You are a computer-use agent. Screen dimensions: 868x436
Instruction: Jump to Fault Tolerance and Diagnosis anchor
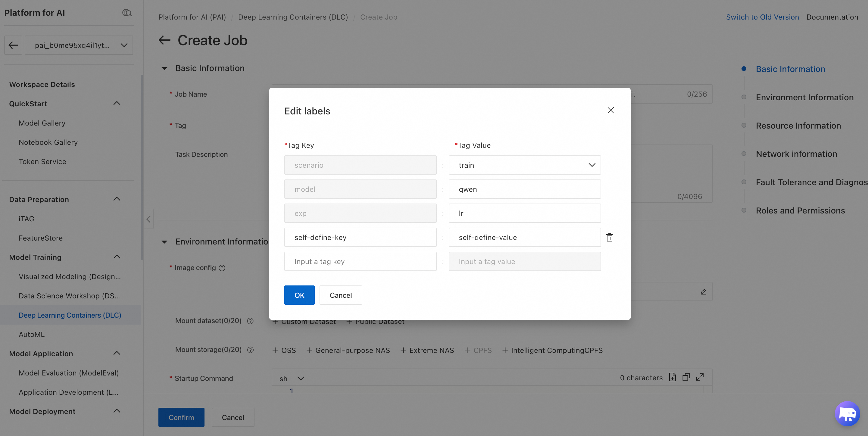[x=811, y=182]
